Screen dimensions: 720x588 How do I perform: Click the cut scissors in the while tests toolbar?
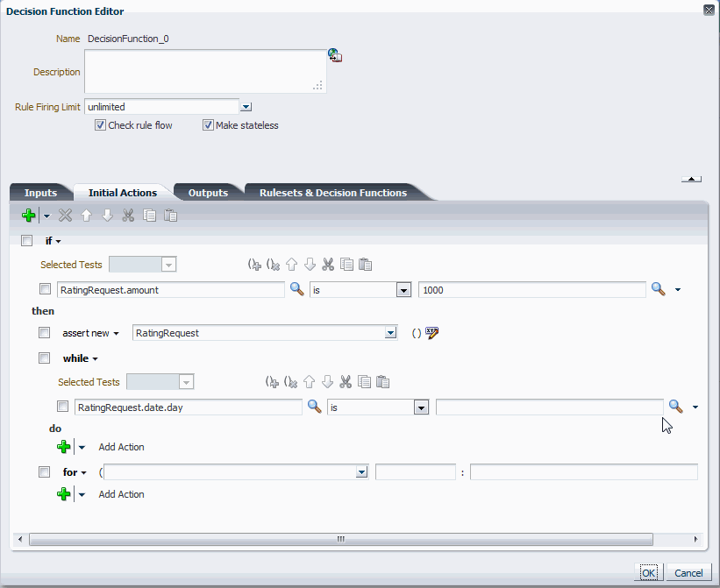(x=346, y=382)
